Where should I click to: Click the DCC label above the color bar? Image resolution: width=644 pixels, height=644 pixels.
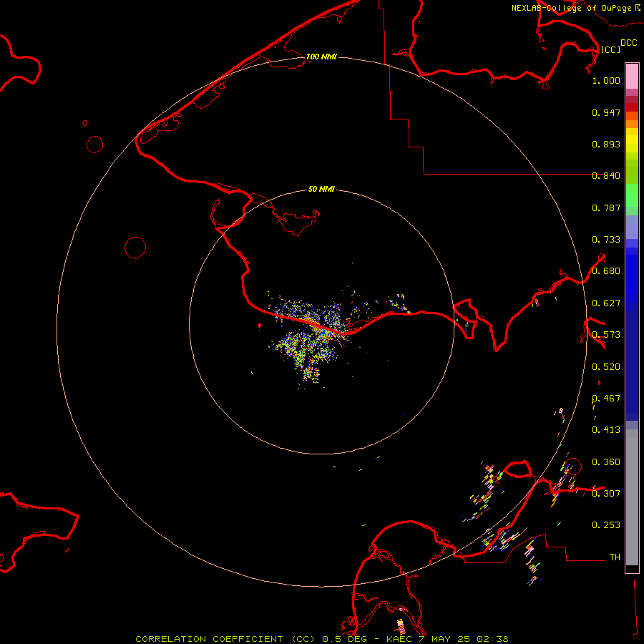pos(628,43)
